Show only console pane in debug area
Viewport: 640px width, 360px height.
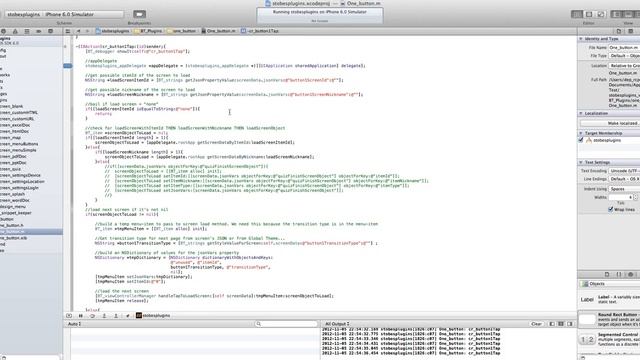click(570, 324)
